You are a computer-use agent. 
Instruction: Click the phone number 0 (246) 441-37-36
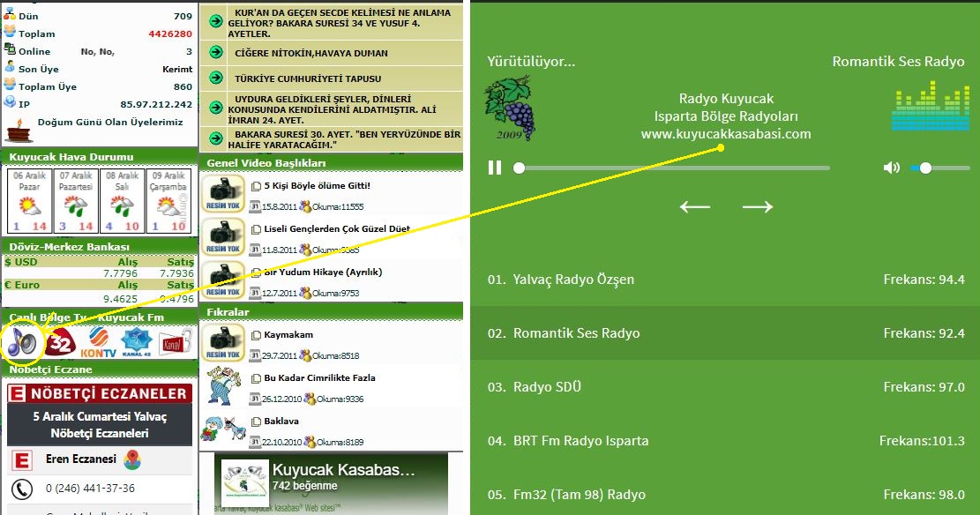click(x=90, y=489)
